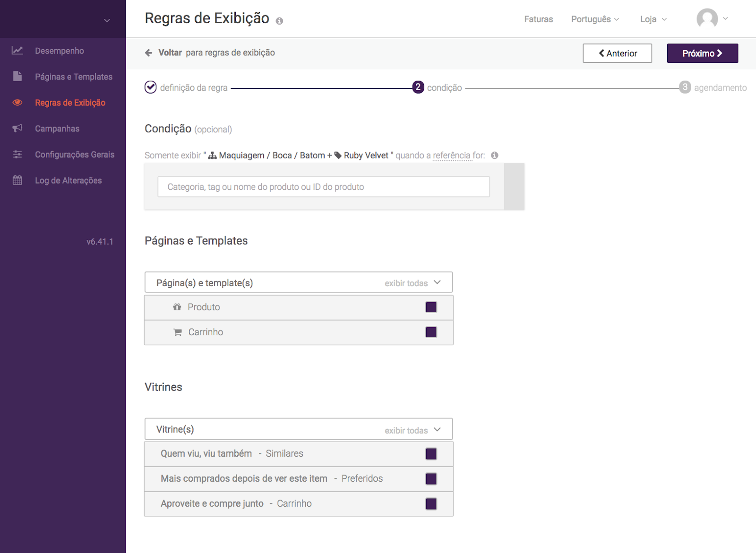This screenshot has width=756, height=553.
Task: Toggle the 'Quem viu, viu também' checkbox
Action: pos(431,454)
